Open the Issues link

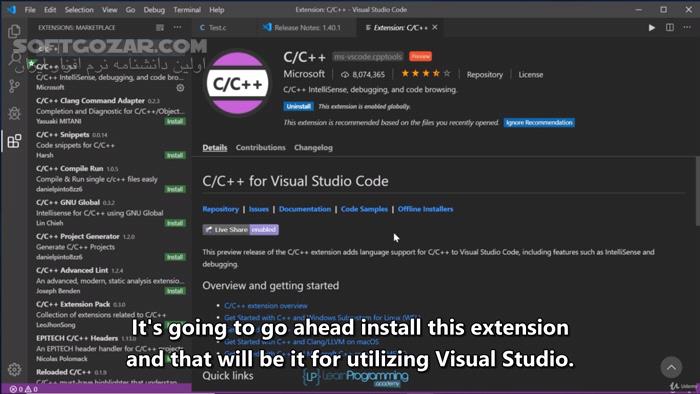click(258, 209)
